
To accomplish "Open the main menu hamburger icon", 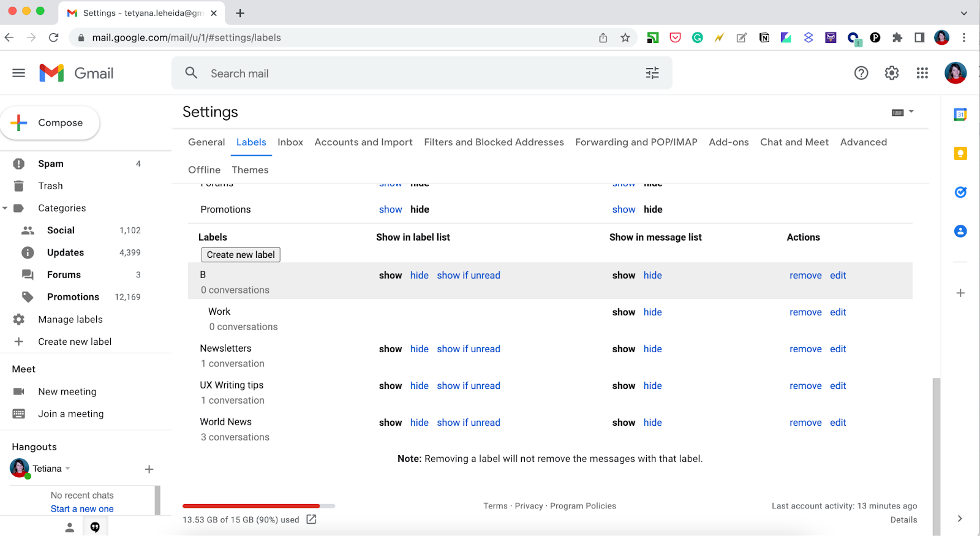I will pyautogui.click(x=19, y=74).
